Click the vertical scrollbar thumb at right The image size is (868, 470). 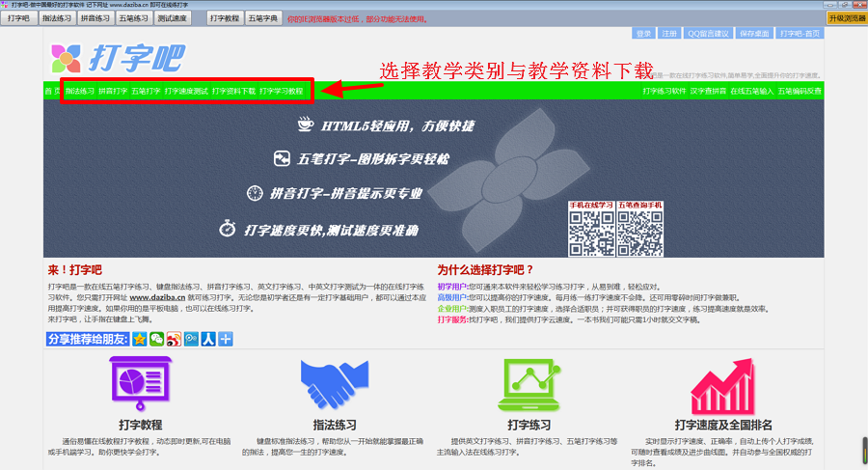[x=865, y=451]
